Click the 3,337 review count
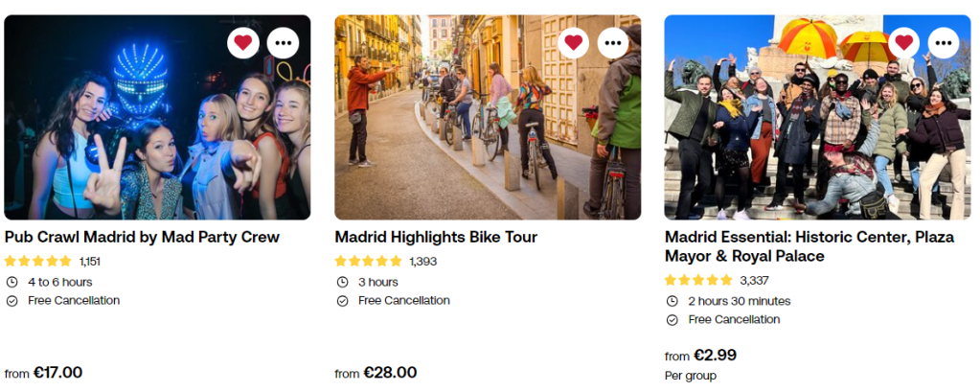The width and height of the screenshot is (980, 392). [x=755, y=280]
